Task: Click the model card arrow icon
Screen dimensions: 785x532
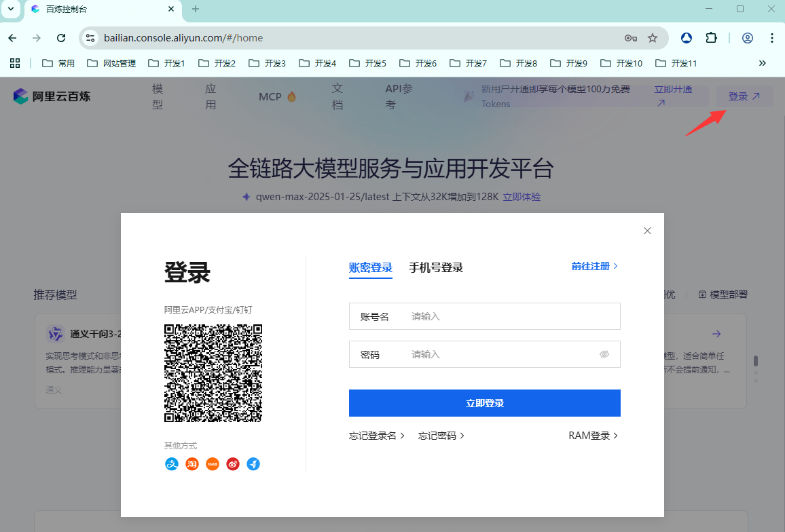Action: tap(716, 334)
